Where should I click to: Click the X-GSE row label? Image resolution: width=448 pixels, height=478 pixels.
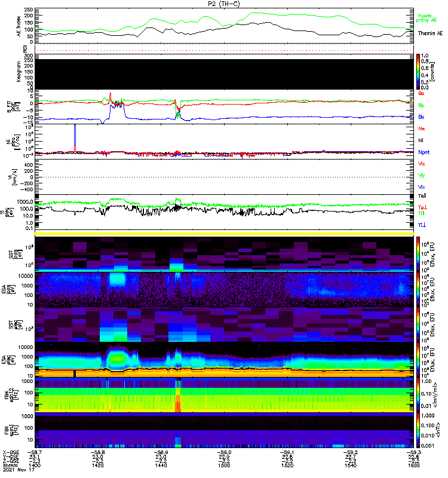click(11, 452)
